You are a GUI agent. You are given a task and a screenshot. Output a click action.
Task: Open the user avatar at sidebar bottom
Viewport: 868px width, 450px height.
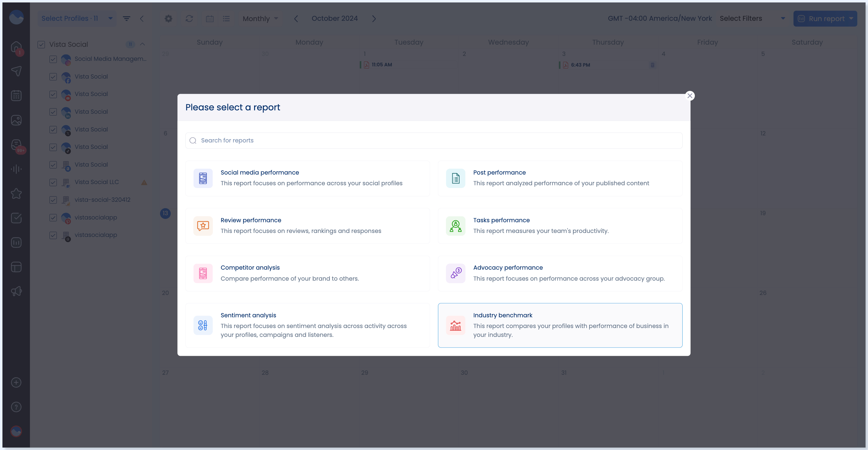tap(16, 431)
